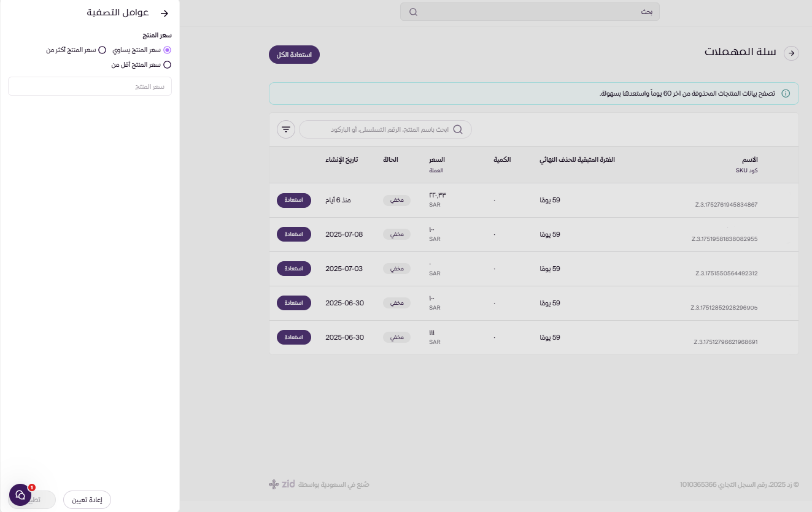Select the سعر المنتج أقل من radio option
812x512 pixels.
click(168, 64)
